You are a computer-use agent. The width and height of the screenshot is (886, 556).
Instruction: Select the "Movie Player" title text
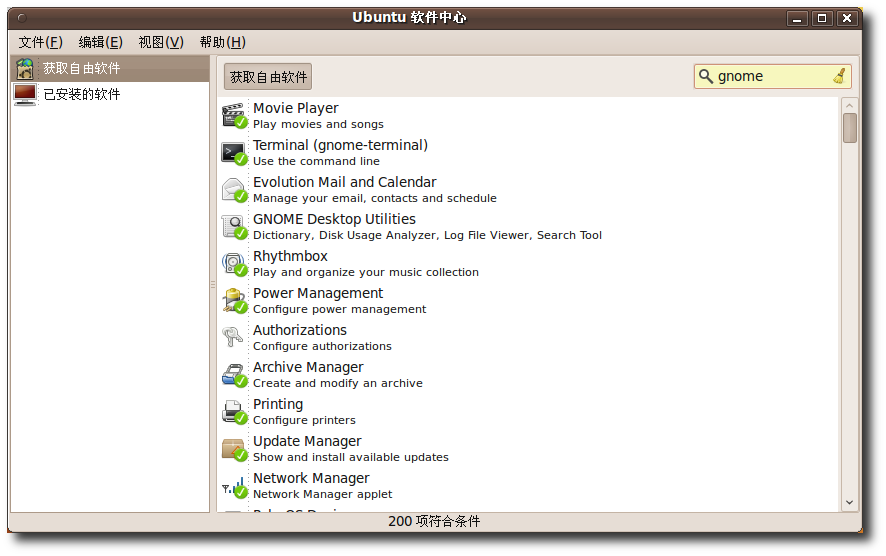tap(296, 108)
